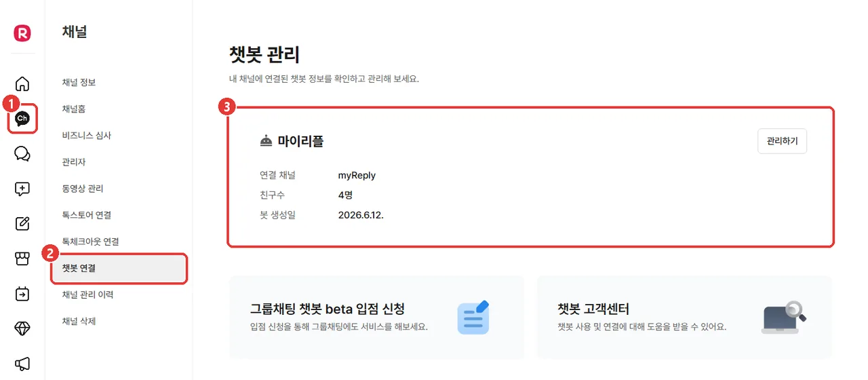This screenshot has height=380, width=868.
Task: Click the 봇 생성일 label
Action: click(277, 214)
